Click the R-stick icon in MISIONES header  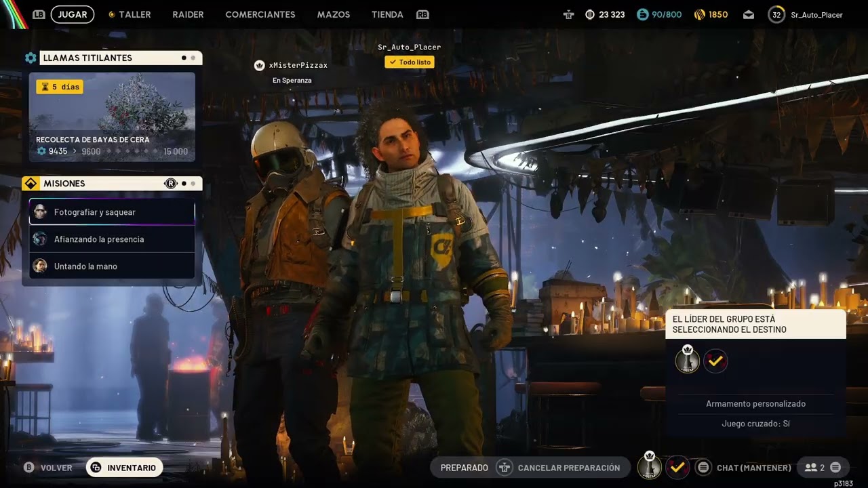pyautogui.click(x=171, y=183)
